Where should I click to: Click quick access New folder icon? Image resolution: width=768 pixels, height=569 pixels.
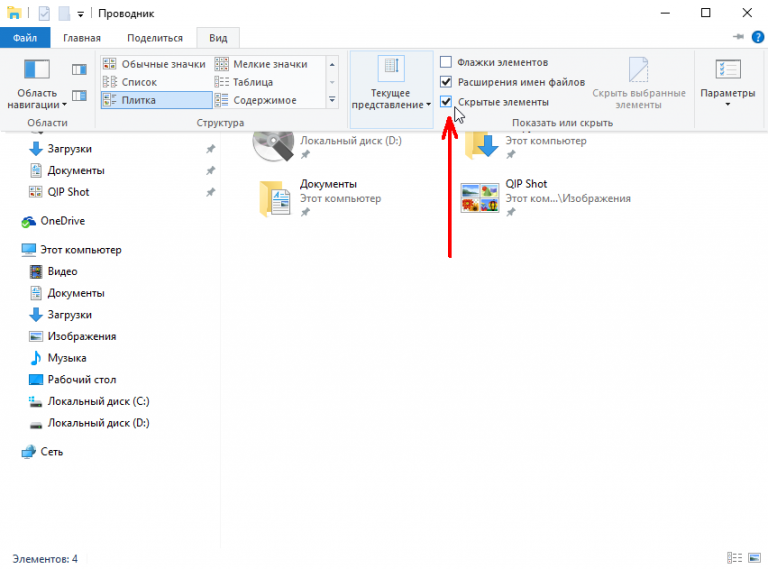click(64, 13)
